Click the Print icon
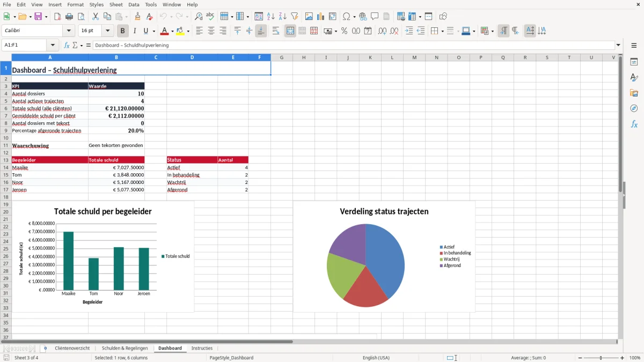 tap(69, 17)
